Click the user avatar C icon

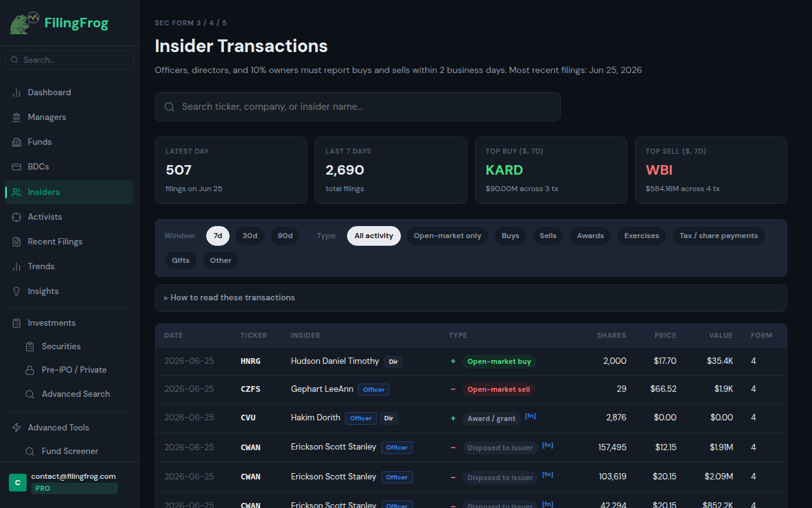pyautogui.click(x=18, y=483)
